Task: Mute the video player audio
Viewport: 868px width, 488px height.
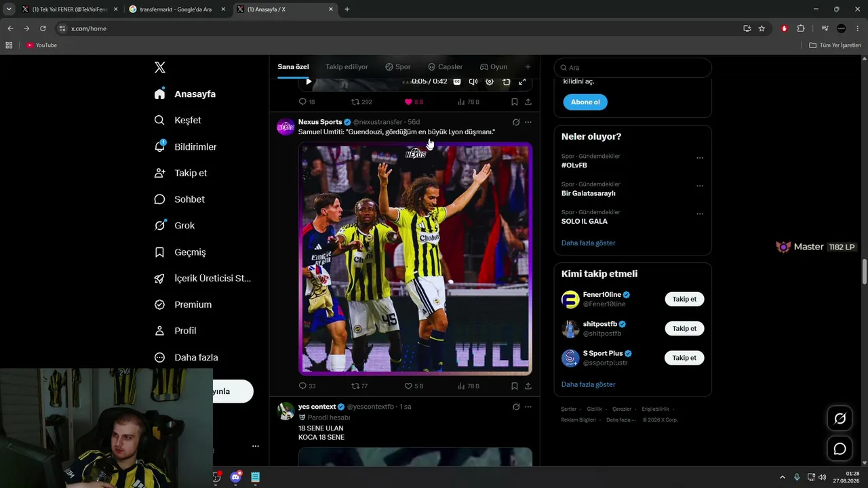Action: coord(473,81)
